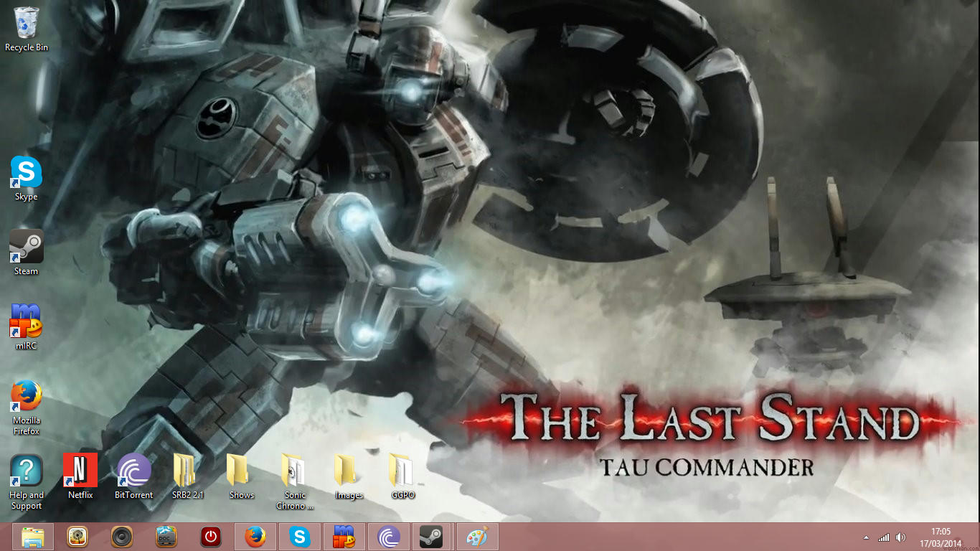Screen dimensions: 980x551
Task: Open the dandelion pictures icon on the taskbar
Action: click(x=77, y=537)
